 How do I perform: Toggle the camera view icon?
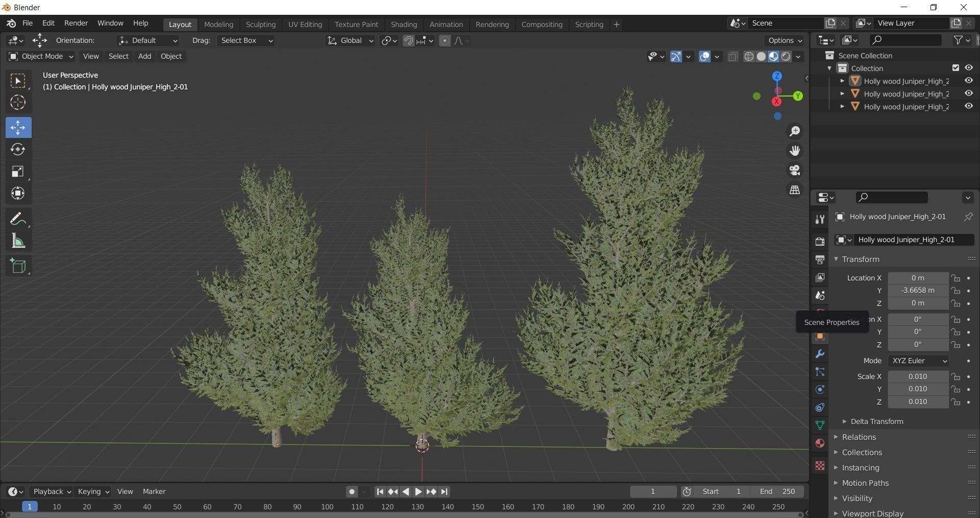[795, 170]
